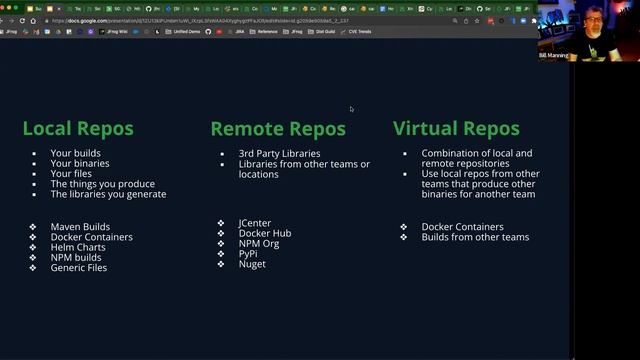Switch to the blue Docs tab labeled Ho
This screenshot has height=360, width=640.
click(387, 9)
